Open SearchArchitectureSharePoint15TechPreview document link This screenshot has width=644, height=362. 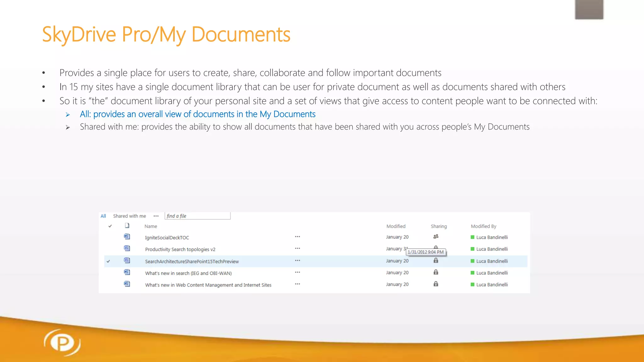pyautogui.click(x=192, y=261)
